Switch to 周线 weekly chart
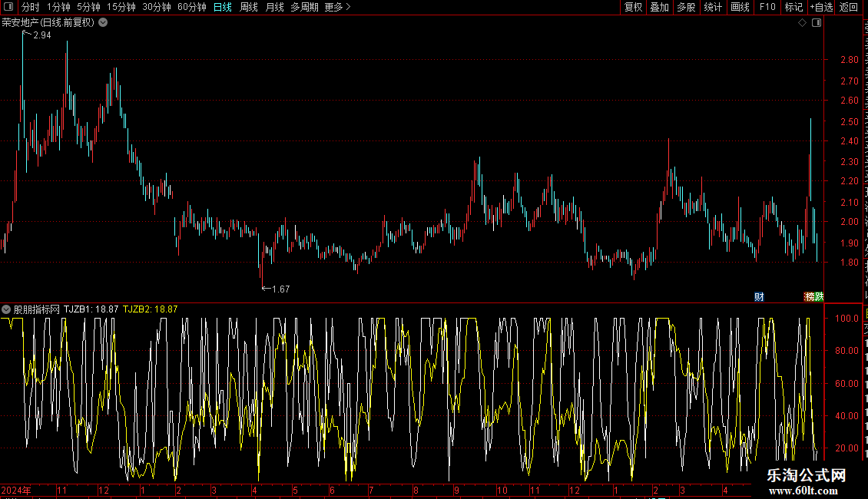 [249, 7]
